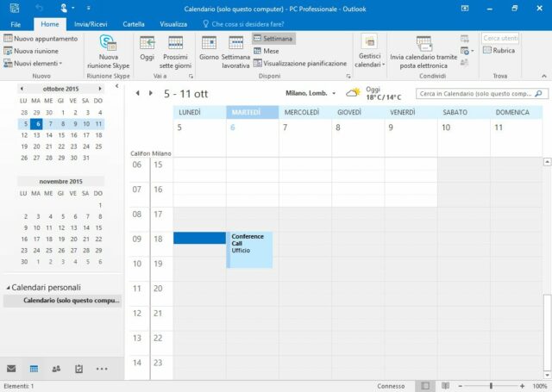Open the Tasks module icon
Viewport: 552px width, 392px height.
point(78,369)
